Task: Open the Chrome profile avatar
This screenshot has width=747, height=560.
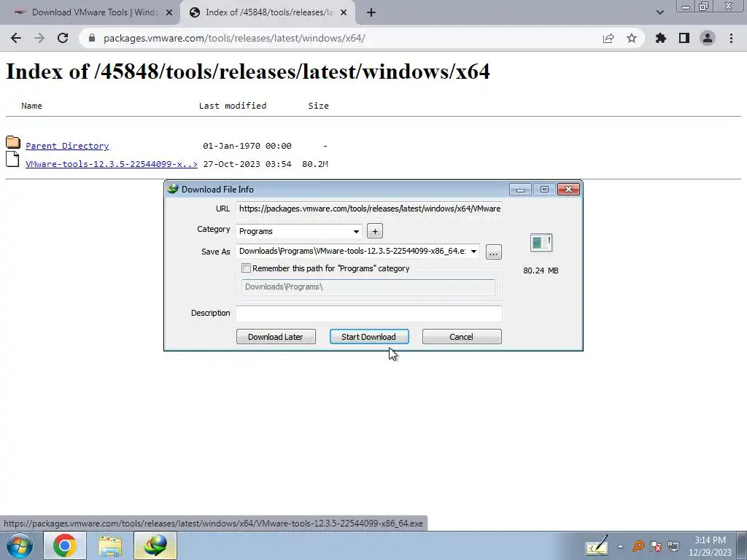Action: coord(708,38)
